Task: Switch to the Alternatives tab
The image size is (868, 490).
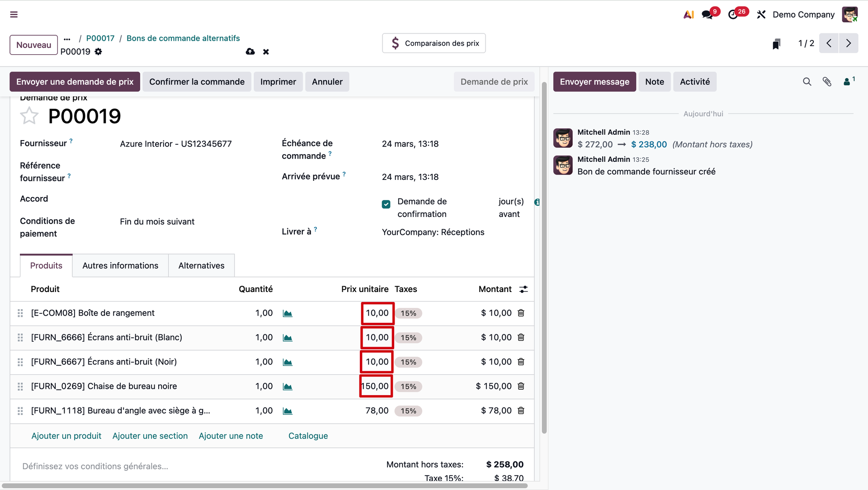Action: click(201, 266)
